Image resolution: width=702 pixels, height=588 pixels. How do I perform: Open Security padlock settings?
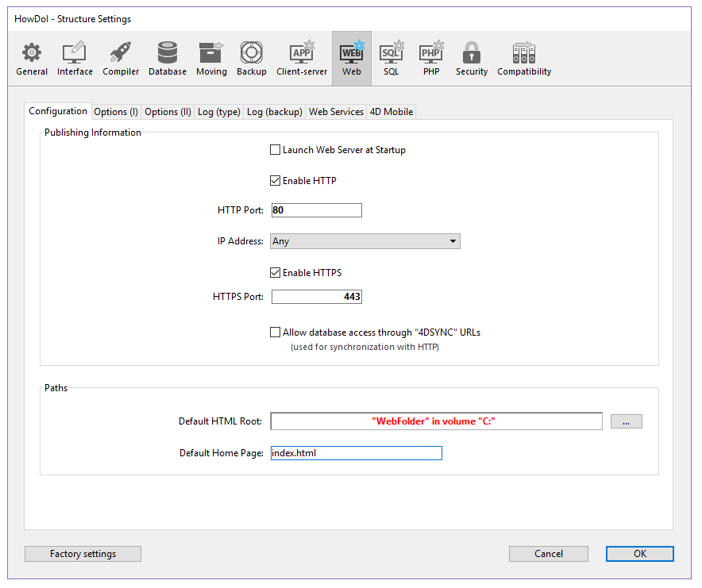click(x=472, y=60)
